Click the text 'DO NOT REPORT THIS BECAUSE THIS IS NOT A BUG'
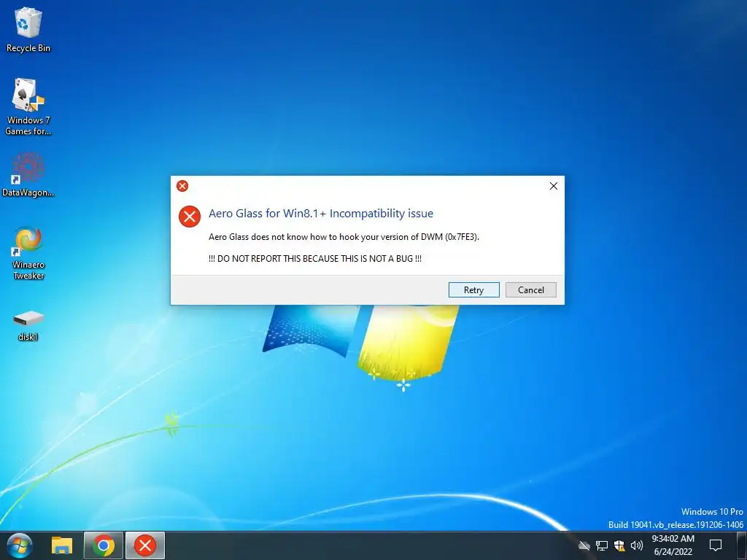 point(315,259)
